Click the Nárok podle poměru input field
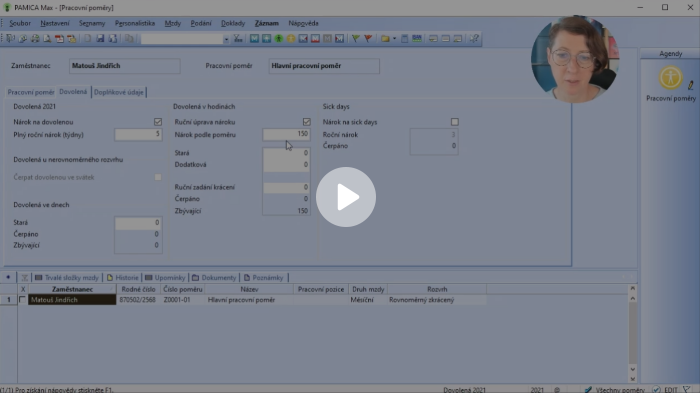 coord(286,134)
